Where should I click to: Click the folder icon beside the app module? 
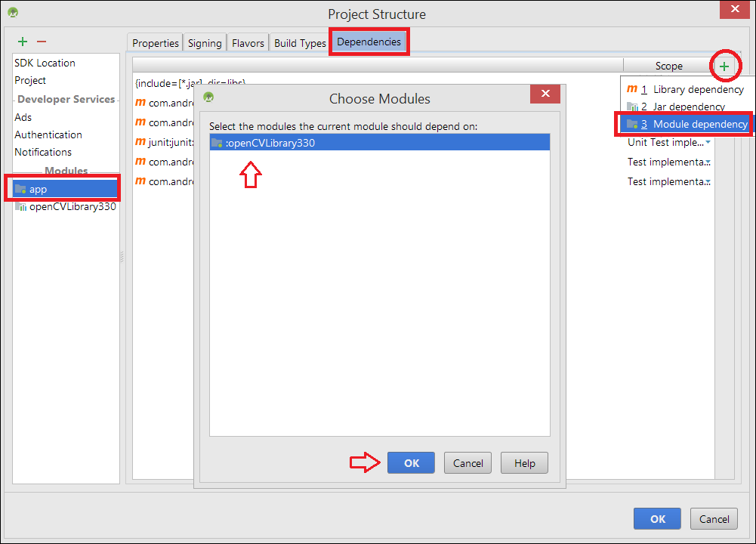tap(20, 189)
